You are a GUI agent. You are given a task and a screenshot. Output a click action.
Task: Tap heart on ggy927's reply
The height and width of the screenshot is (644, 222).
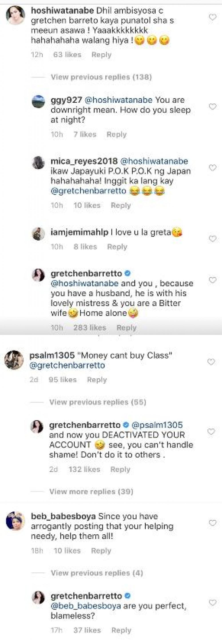coord(212,107)
